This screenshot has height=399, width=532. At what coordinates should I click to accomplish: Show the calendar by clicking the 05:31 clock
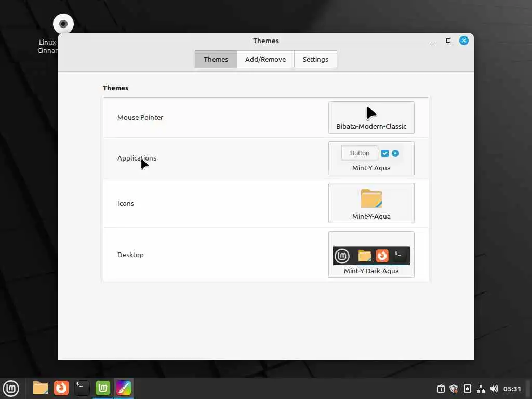point(512,389)
